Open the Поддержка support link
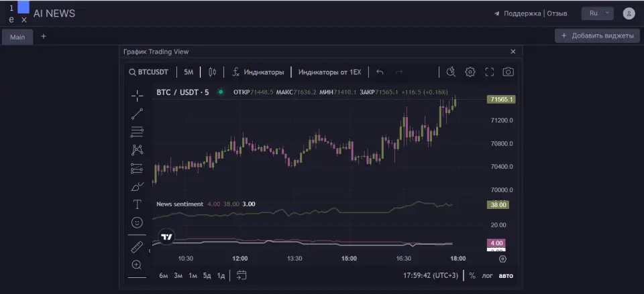The image size is (644, 294). click(x=522, y=13)
